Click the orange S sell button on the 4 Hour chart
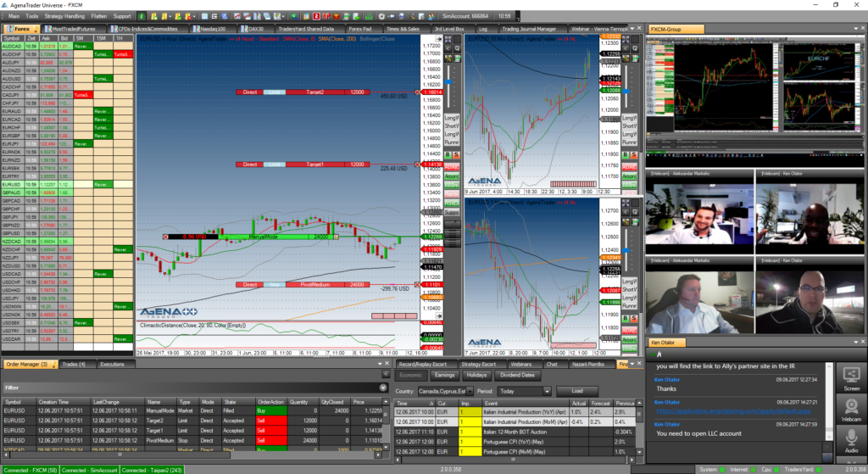This screenshot has height=474, width=868. (x=456, y=155)
